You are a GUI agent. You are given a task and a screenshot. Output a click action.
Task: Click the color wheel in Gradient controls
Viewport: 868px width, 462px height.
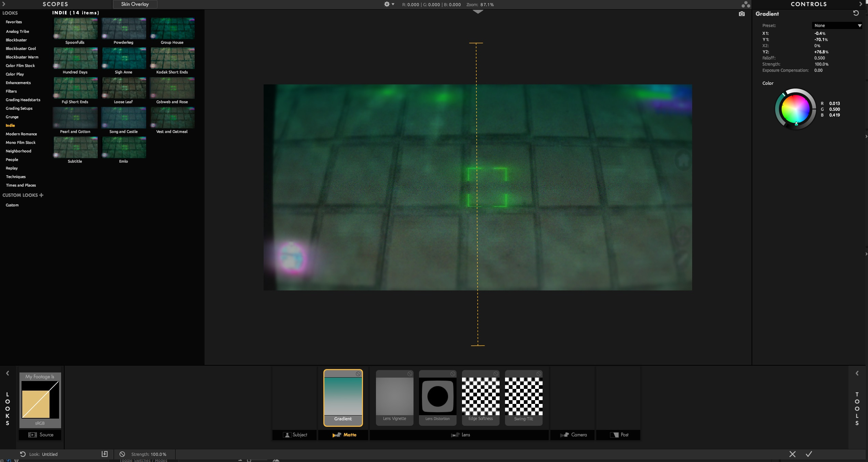[795, 109]
